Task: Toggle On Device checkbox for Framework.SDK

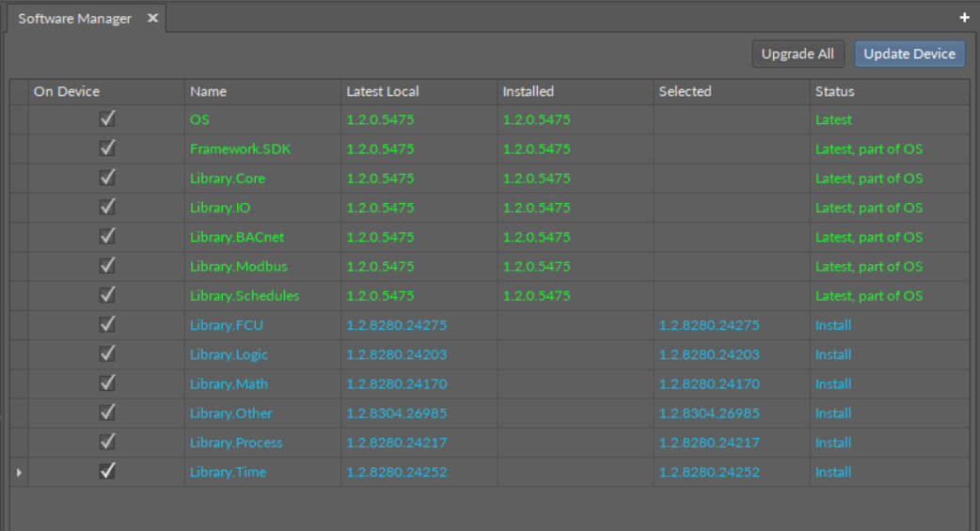Action: 107,148
